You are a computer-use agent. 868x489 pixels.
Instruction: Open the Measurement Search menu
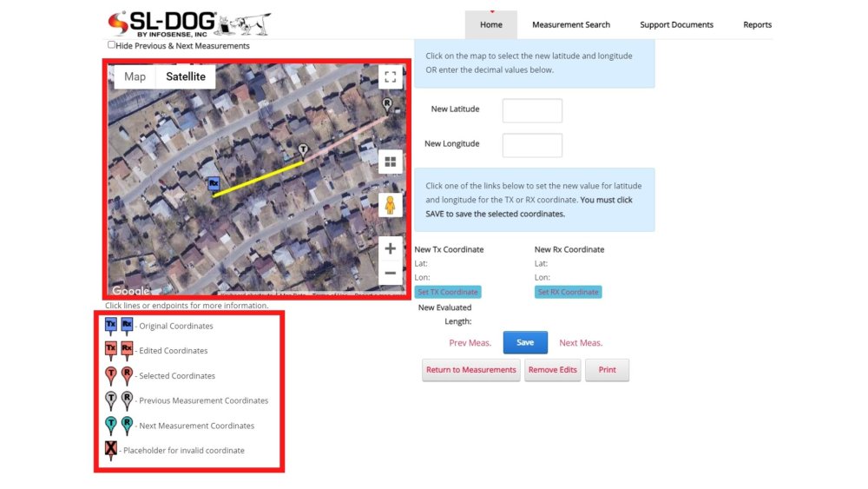coord(571,24)
